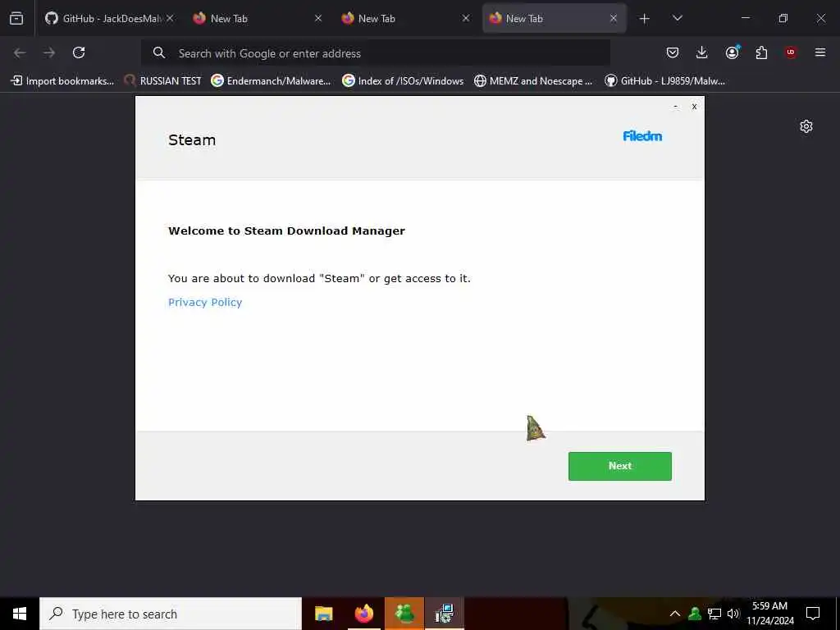The width and height of the screenshot is (840, 630).
Task: Open the Save to Pocket button
Action: pos(673,52)
